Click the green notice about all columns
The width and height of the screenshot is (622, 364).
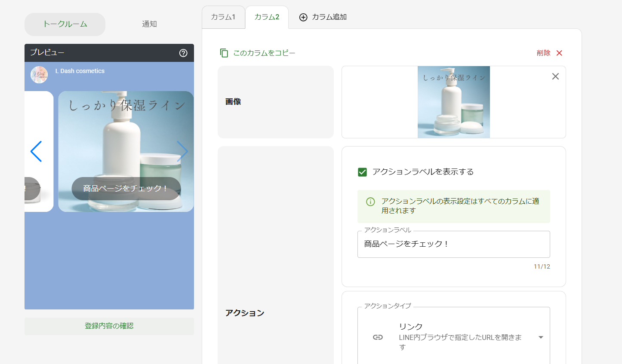(453, 206)
